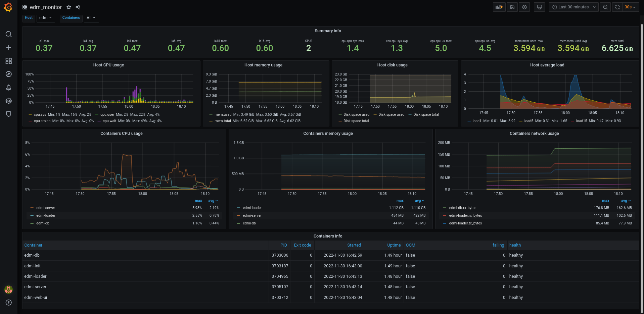
Task: Sort table by the Uptime column header
Action: [394, 245]
